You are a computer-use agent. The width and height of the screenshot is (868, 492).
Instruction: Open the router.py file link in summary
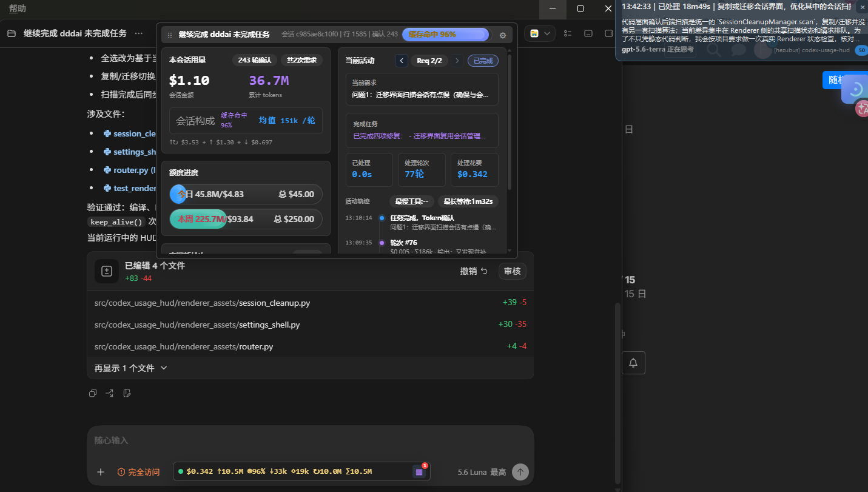(x=130, y=170)
